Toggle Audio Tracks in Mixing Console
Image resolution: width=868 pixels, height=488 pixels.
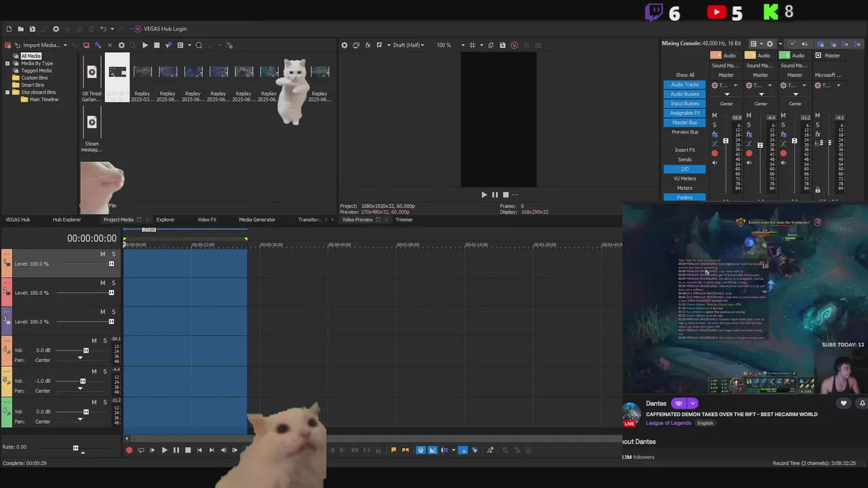(x=684, y=85)
